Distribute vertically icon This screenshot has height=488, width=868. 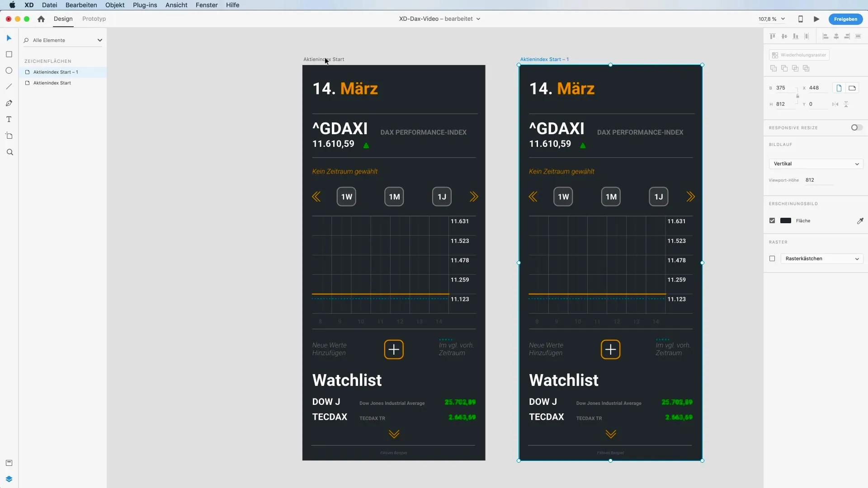[807, 36]
